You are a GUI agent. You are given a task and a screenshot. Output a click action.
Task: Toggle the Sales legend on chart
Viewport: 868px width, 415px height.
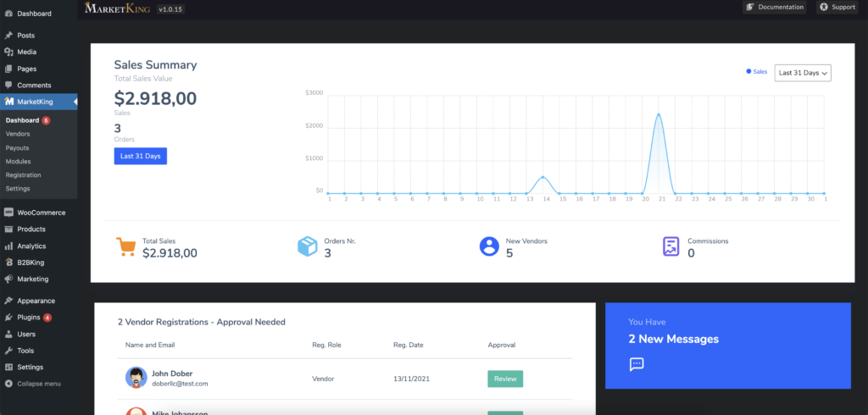(x=757, y=72)
